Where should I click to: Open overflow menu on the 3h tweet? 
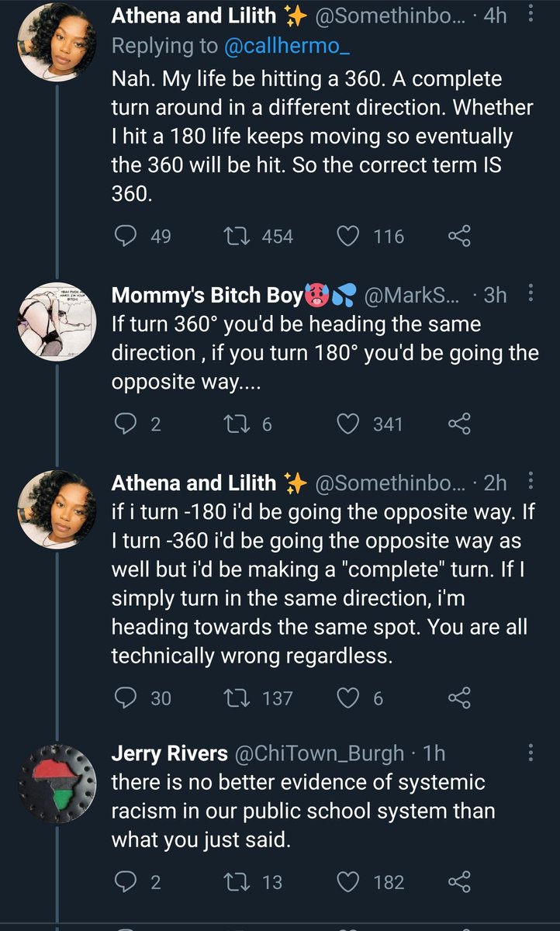(531, 294)
